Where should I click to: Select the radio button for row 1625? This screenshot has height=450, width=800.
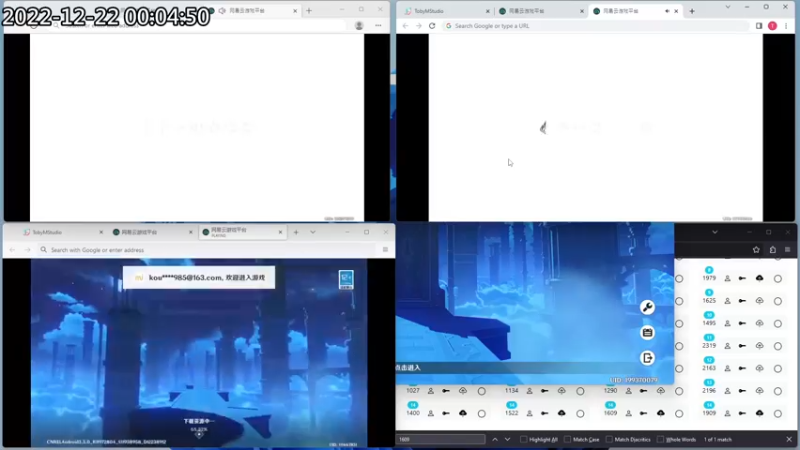coord(778,301)
